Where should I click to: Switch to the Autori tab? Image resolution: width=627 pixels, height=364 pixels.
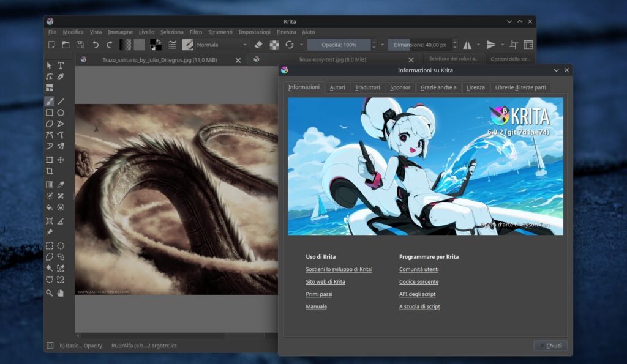337,87
